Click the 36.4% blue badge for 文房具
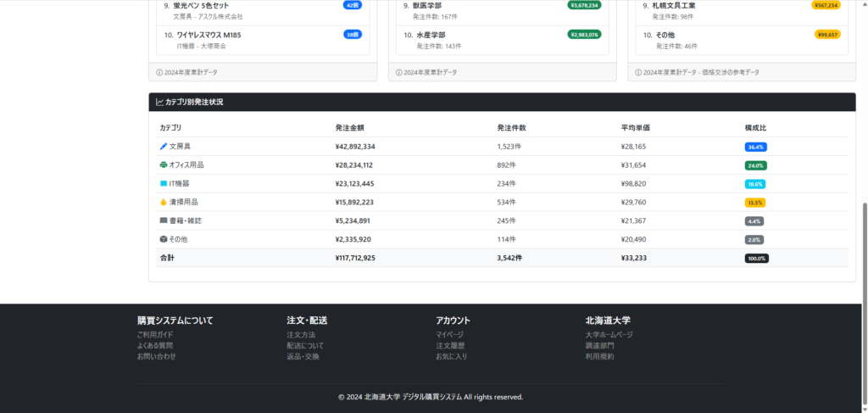Screen dimensions: 868x413 click(x=755, y=147)
